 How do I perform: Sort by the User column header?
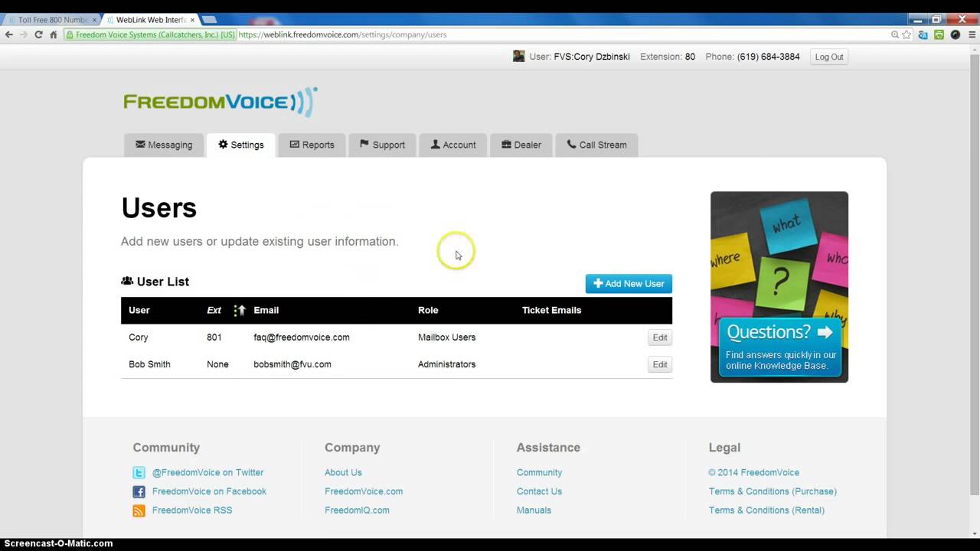coord(139,310)
